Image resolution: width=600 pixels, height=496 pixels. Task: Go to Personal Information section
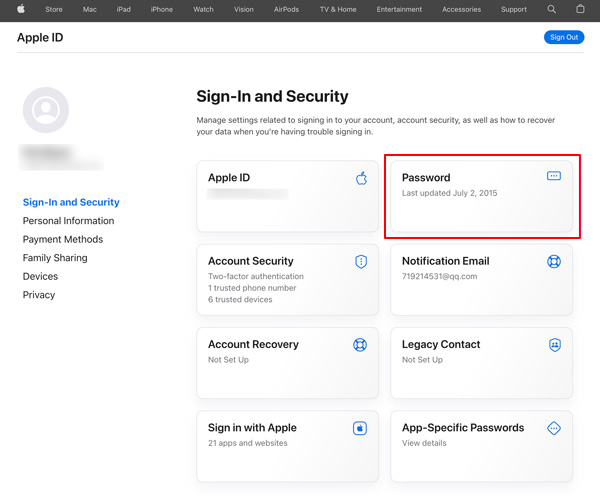pos(68,221)
